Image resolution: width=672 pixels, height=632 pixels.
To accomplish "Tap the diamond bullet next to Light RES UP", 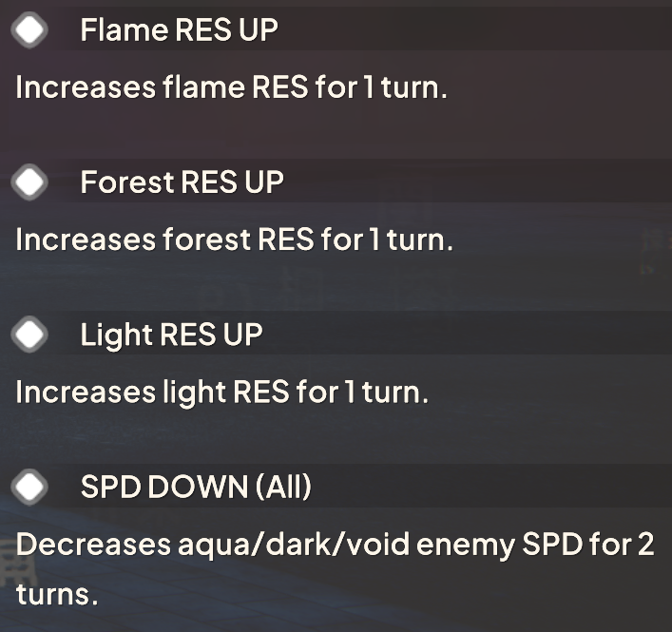I will click(x=29, y=335).
